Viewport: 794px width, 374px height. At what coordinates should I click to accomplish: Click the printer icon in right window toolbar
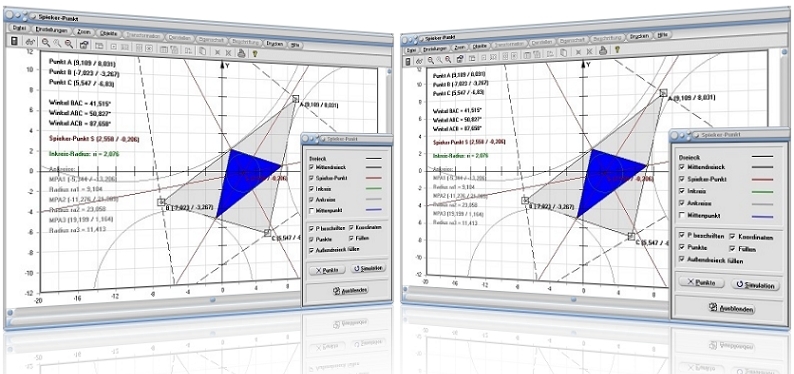tap(603, 50)
